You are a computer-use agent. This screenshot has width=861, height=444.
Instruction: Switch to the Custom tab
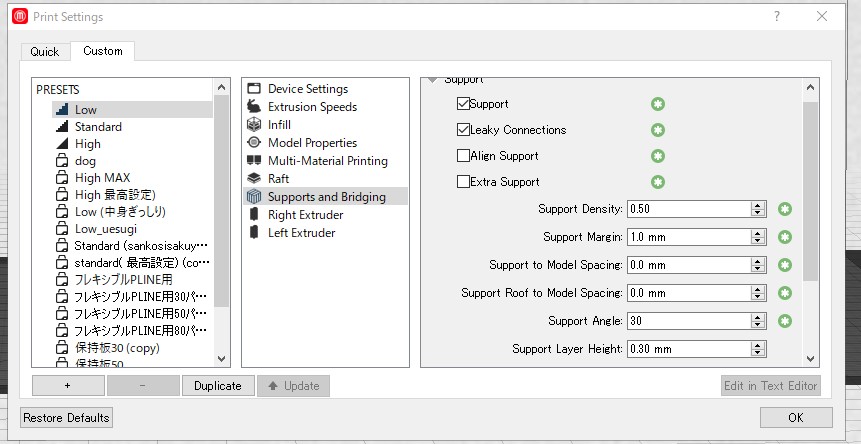[103, 51]
